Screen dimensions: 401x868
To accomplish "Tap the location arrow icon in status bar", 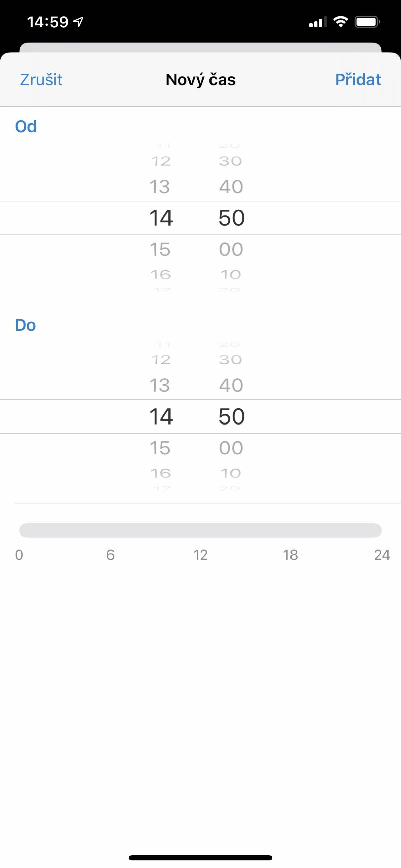I will (79, 22).
